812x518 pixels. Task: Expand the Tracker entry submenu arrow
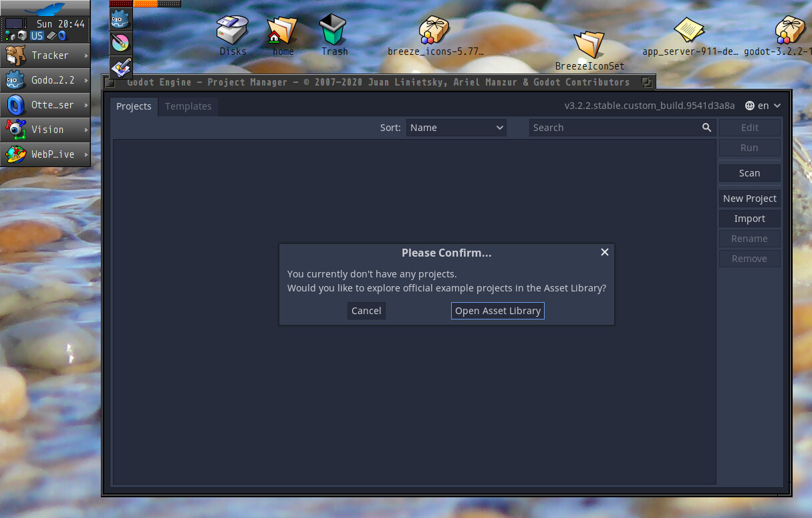point(87,55)
